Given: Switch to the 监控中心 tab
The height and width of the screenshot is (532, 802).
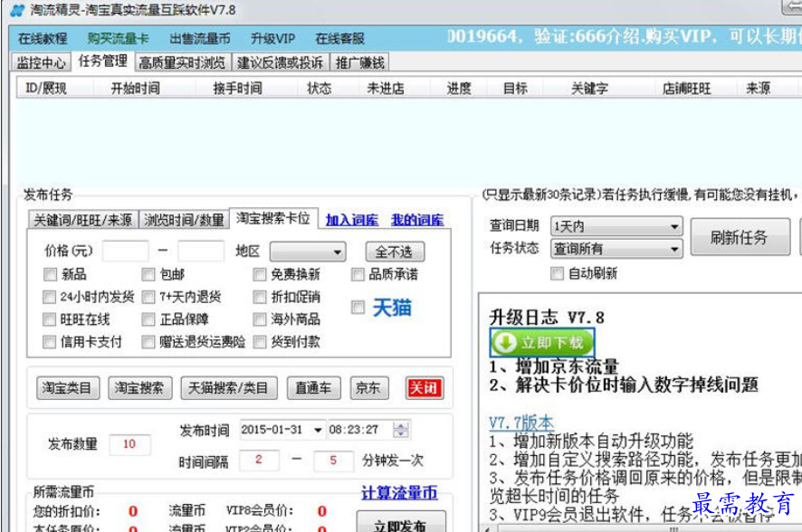Looking at the screenshot, I should coord(41,62).
